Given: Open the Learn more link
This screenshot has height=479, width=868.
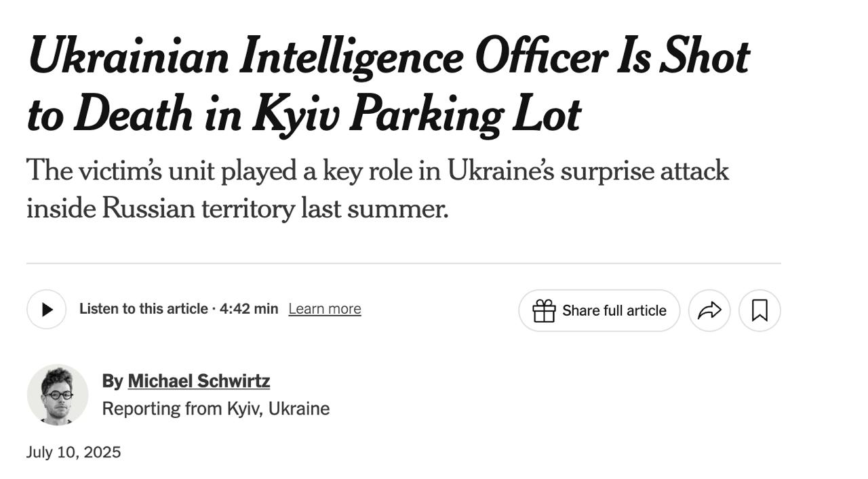Looking at the screenshot, I should click(x=324, y=309).
